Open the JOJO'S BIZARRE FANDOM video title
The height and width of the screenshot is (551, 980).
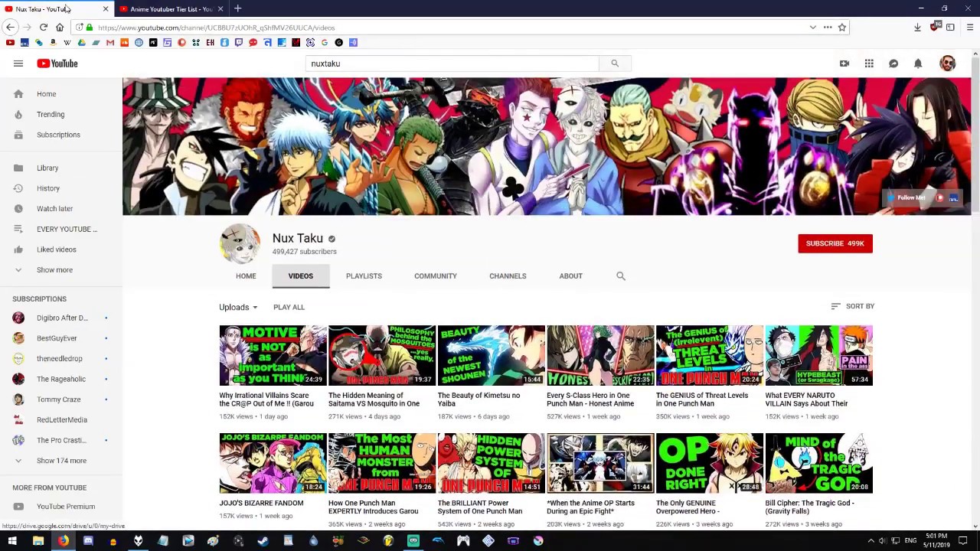tap(261, 503)
